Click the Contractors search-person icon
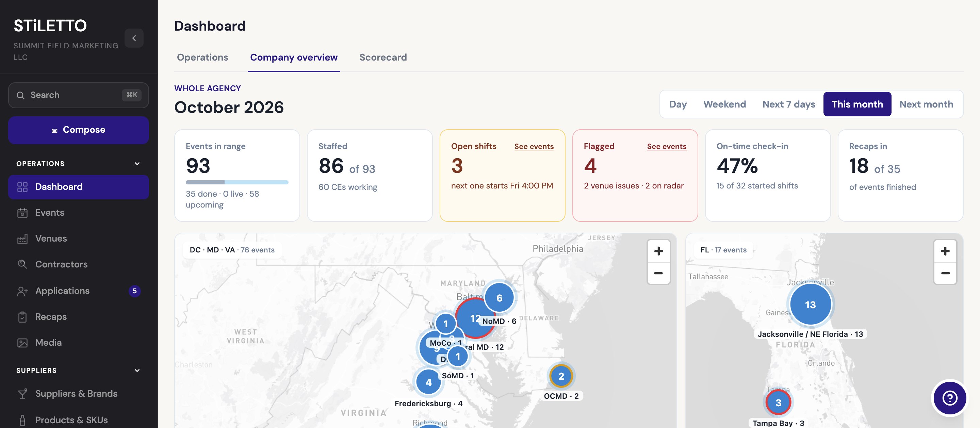 pyautogui.click(x=22, y=264)
